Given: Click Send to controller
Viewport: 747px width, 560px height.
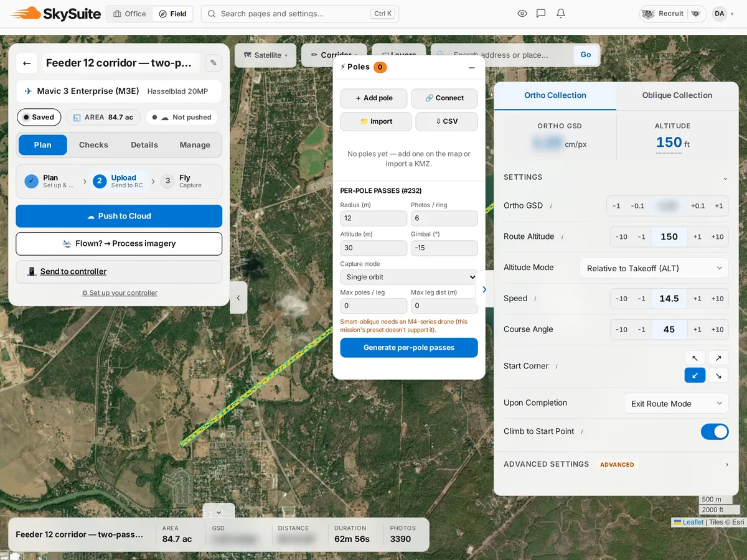Looking at the screenshot, I should coord(119,272).
